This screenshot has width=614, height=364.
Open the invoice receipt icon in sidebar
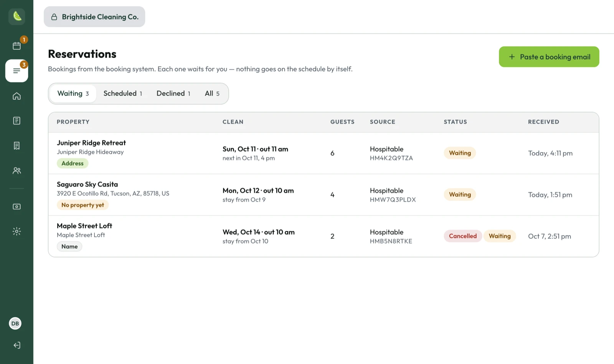(x=17, y=145)
